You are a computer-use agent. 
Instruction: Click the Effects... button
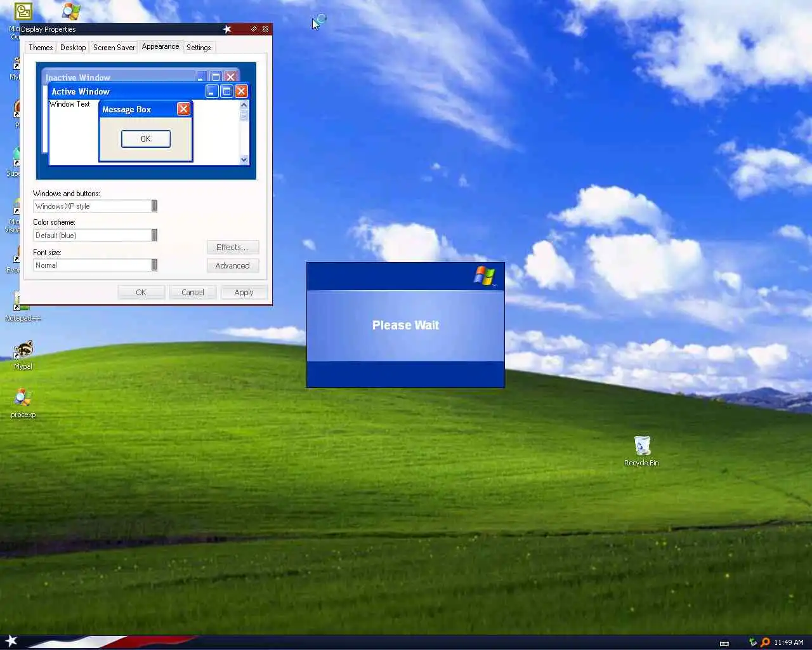(232, 248)
